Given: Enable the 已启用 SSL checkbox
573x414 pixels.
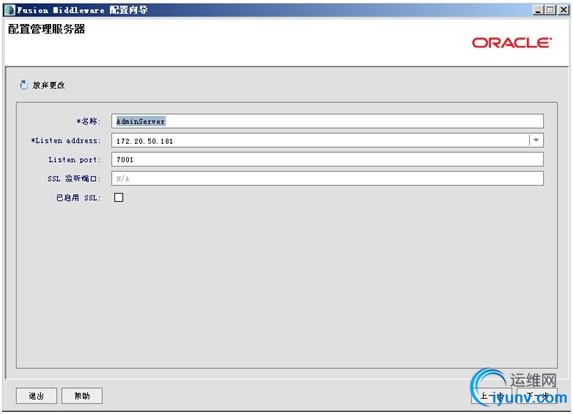Looking at the screenshot, I should [119, 198].
